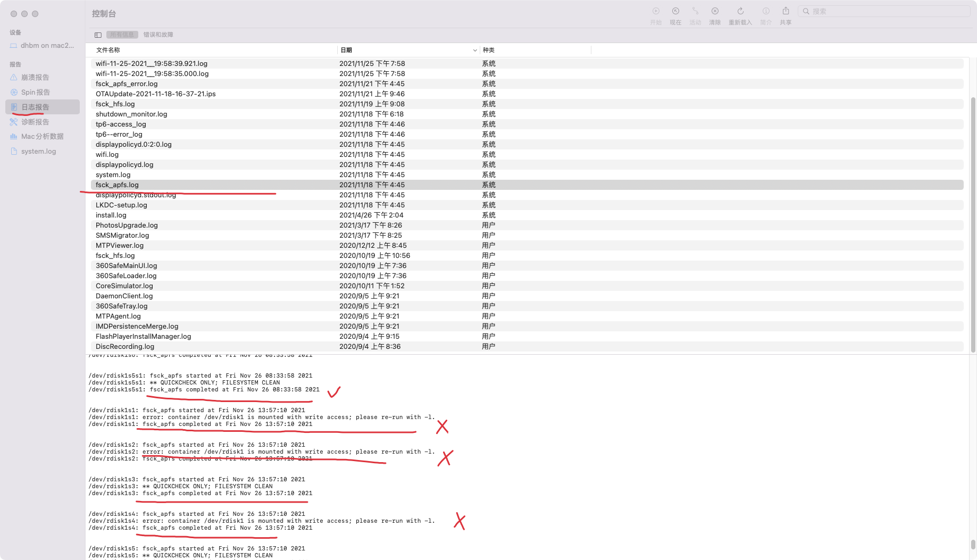
Task: Select the 所有信息 filter tab
Action: point(122,35)
